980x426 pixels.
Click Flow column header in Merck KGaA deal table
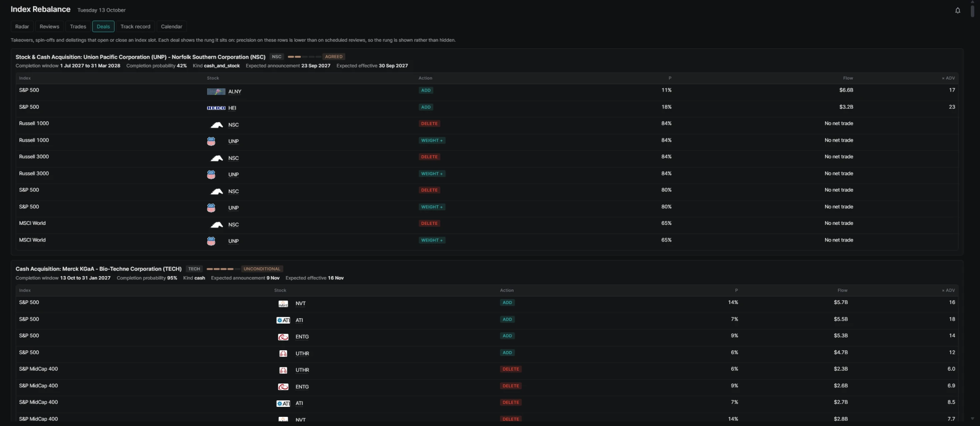pyautogui.click(x=842, y=290)
